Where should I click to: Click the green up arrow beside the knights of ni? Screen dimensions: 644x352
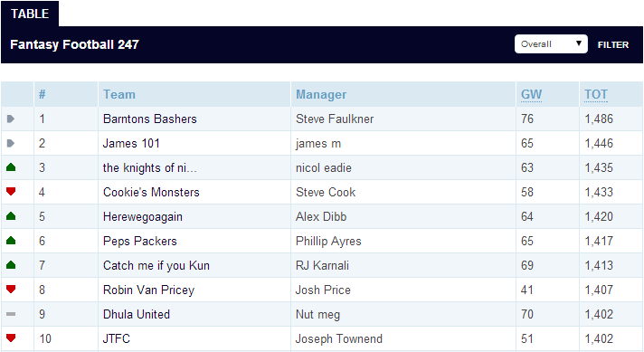11,167
